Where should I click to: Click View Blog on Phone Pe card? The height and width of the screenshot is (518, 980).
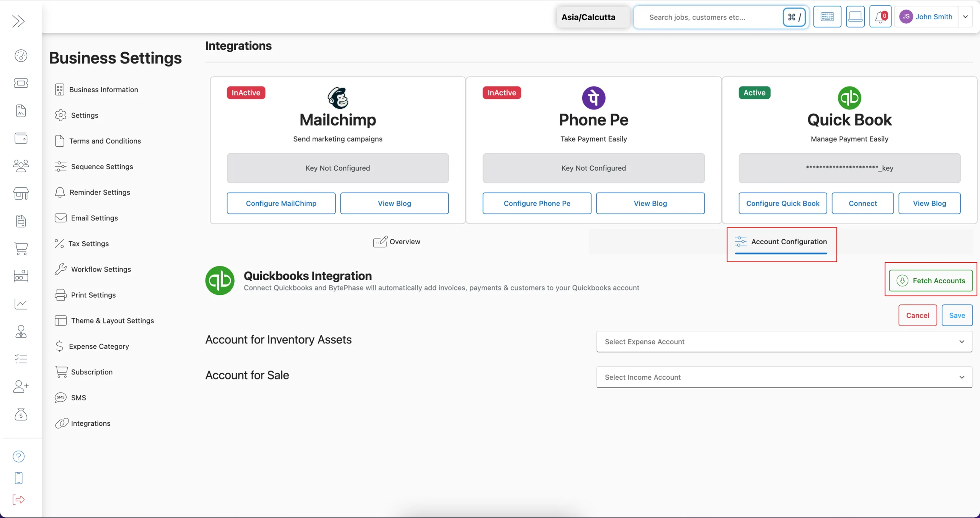click(x=650, y=203)
